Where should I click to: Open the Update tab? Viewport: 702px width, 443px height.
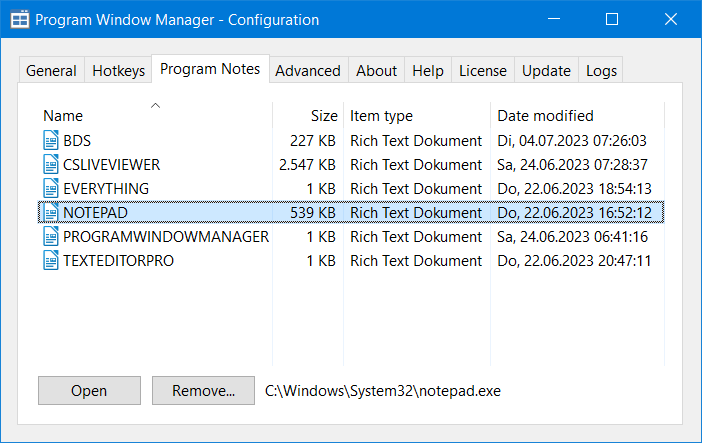(546, 70)
